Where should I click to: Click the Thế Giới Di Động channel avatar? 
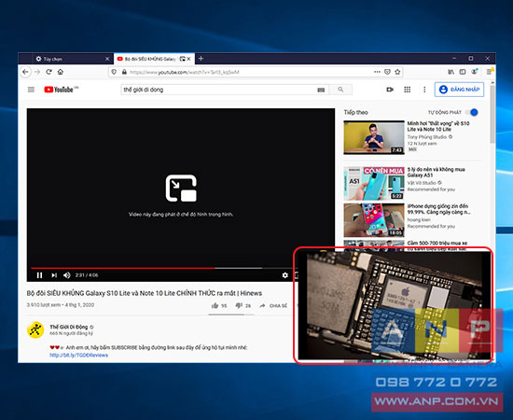(35, 329)
